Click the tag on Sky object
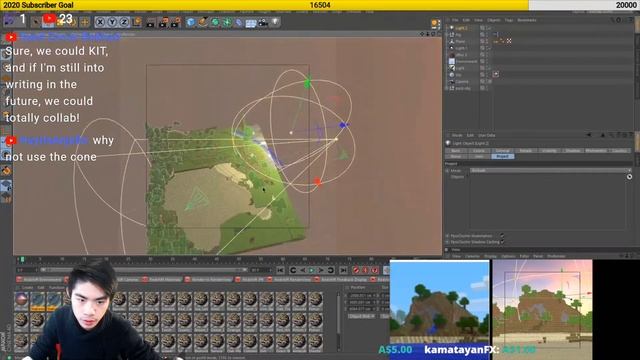 click(496, 74)
